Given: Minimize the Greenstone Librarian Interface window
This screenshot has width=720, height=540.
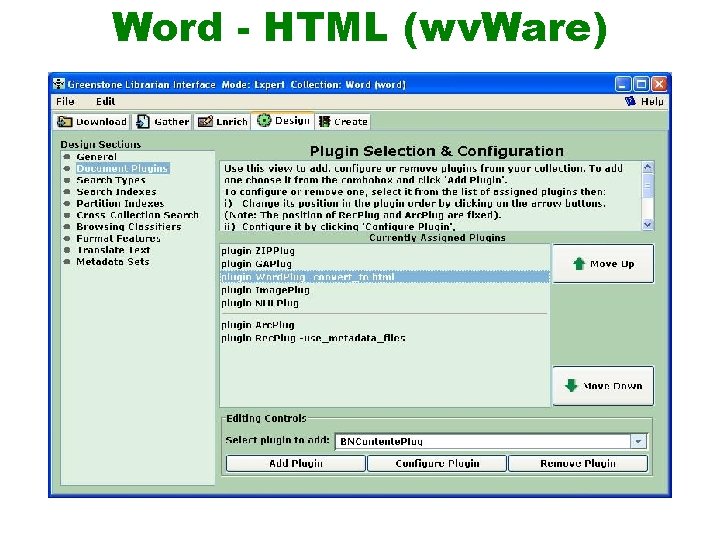Looking at the screenshot, I should coord(623,84).
